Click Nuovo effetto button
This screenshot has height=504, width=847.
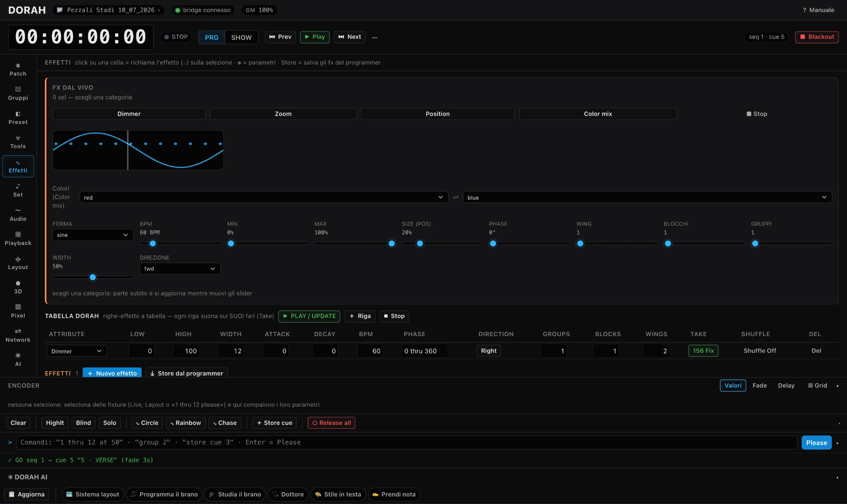pyautogui.click(x=112, y=373)
